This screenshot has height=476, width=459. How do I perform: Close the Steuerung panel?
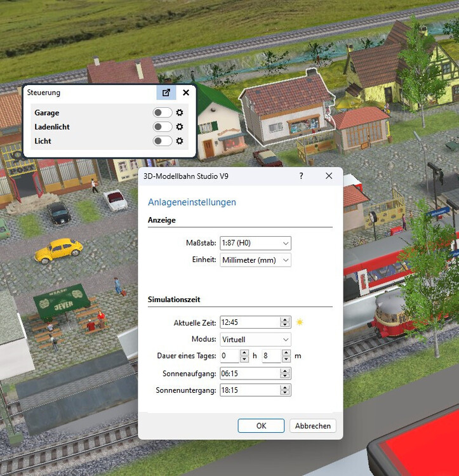coord(186,93)
